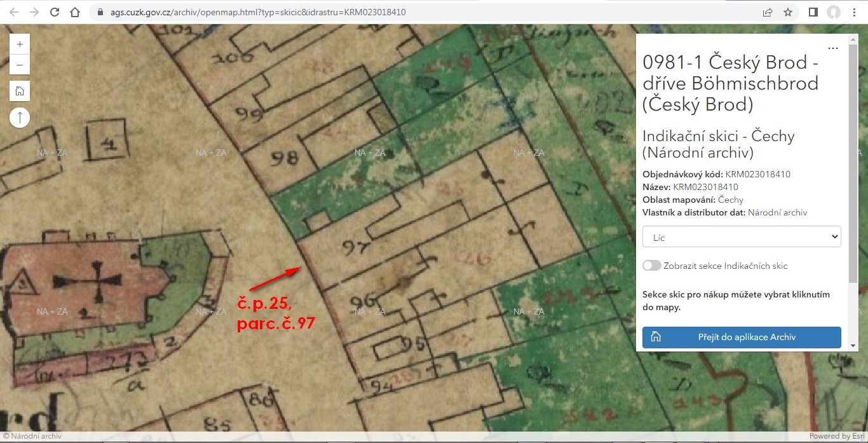The width and height of the screenshot is (868, 443).
Task: Zoom out of the map
Action: click(x=20, y=65)
